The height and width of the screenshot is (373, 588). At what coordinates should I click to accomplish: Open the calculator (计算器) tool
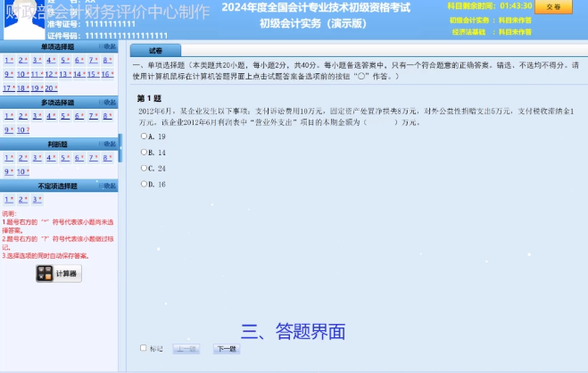pyautogui.click(x=59, y=274)
